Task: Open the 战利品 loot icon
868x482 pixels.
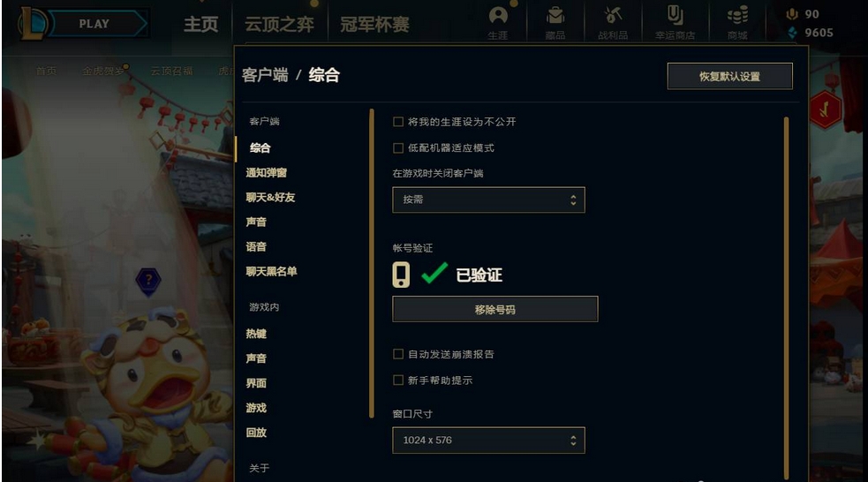Action: 612,15
